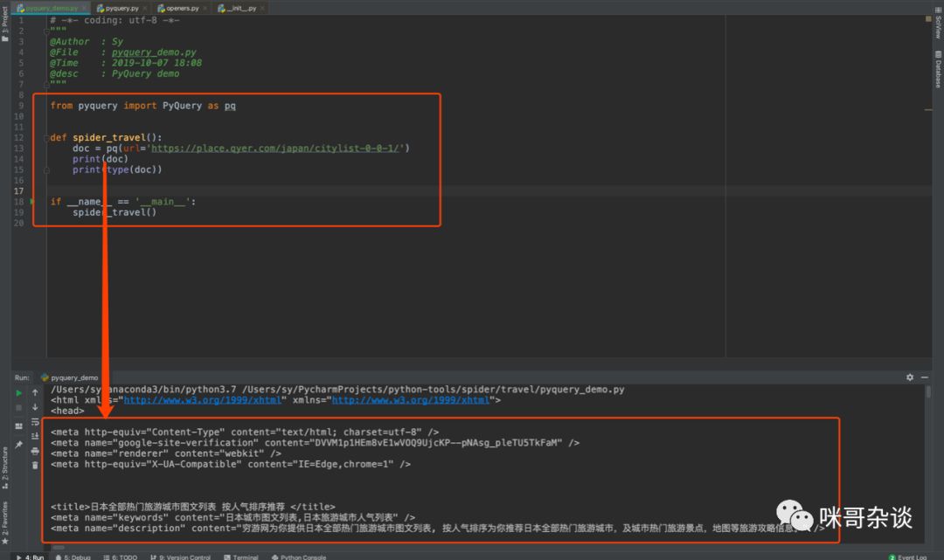Close the pyquery.py editor tab
The image size is (944, 560).
coord(144,9)
